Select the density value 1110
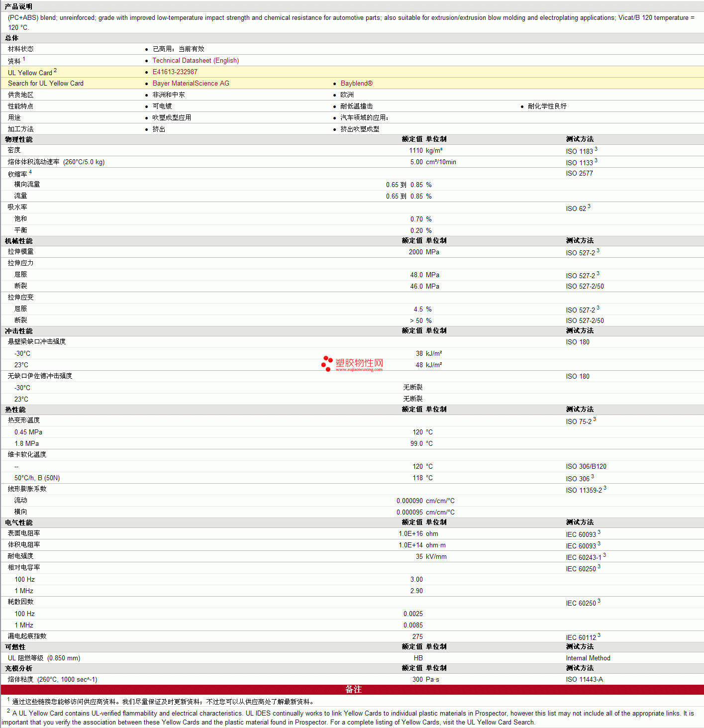The image size is (704, 728). 416,150
